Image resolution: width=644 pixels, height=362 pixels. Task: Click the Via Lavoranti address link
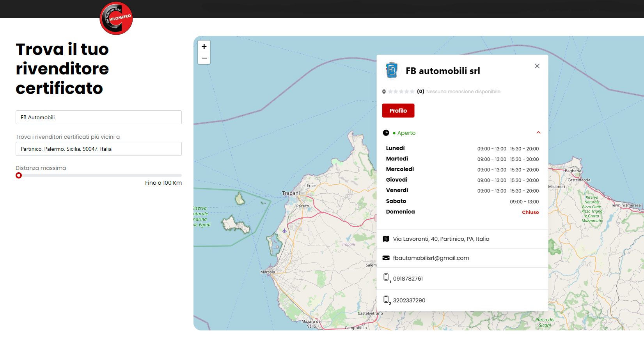coord(441,239)
